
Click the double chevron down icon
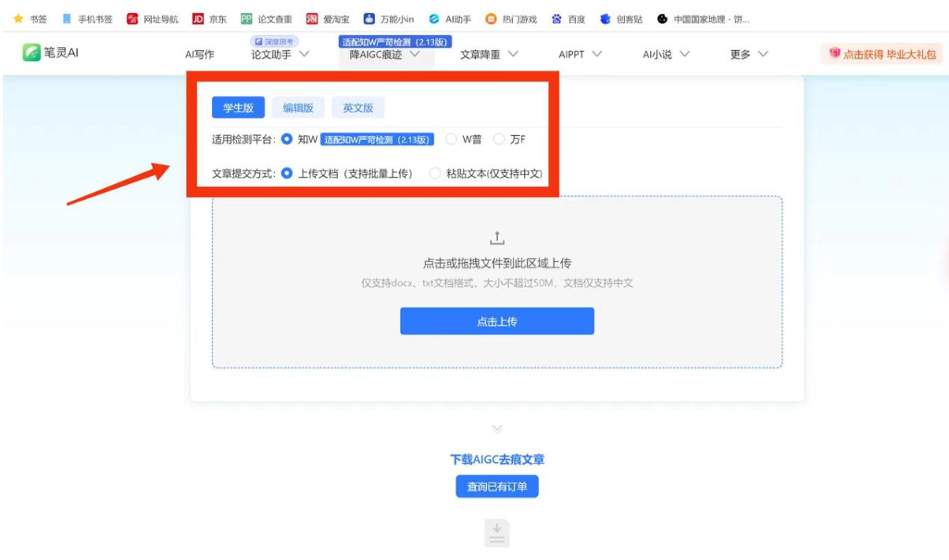497,429
